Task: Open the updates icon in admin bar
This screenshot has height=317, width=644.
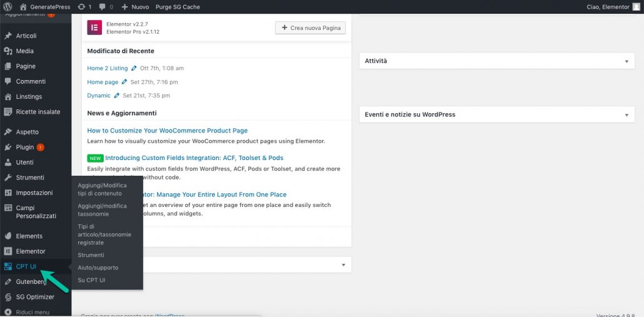Action: 82,6
